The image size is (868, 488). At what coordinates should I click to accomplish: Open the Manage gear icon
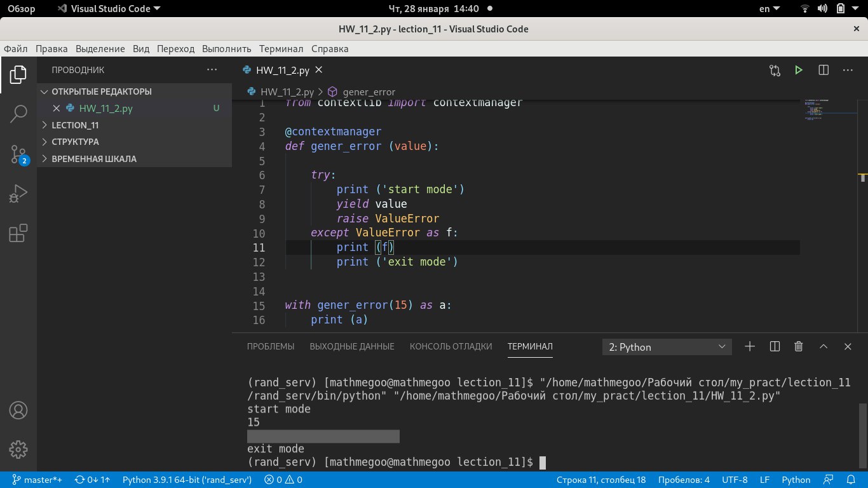pyautogui.click(x=18, y=449)
